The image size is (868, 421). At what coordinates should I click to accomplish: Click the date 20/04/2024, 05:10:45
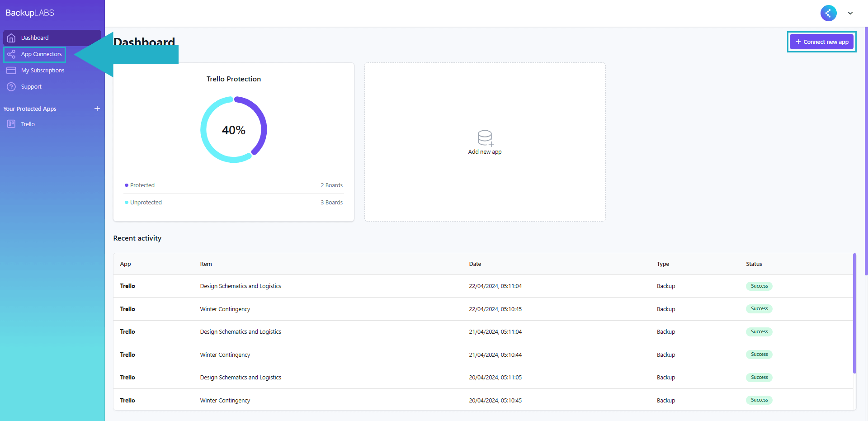click(x=495, y=401)
